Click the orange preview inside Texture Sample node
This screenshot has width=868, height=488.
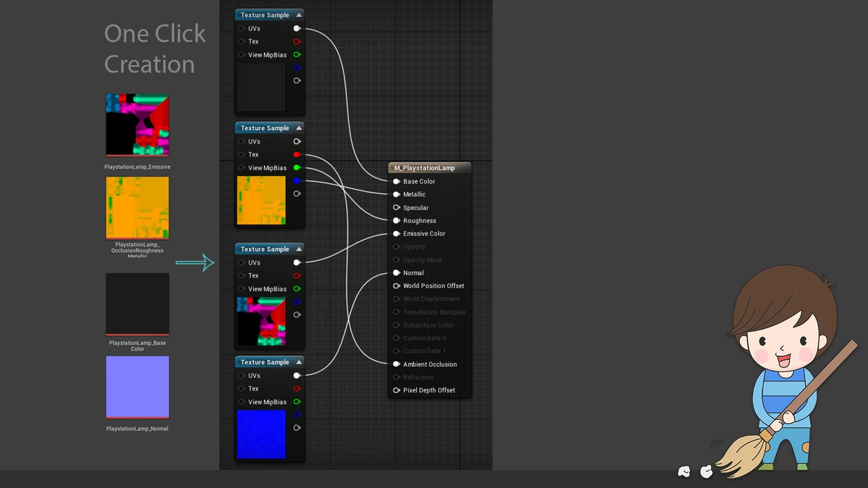(261, 200)
